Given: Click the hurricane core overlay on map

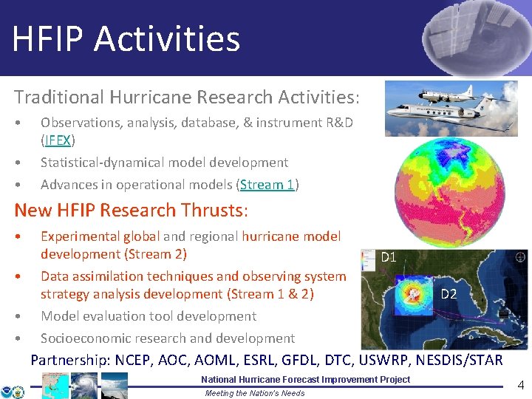Looking at the screenshot, I should (x=414, y=295).
